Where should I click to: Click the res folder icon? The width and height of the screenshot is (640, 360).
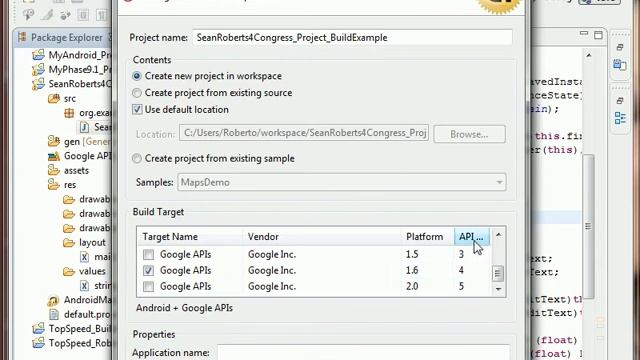[x=53, y=184]
